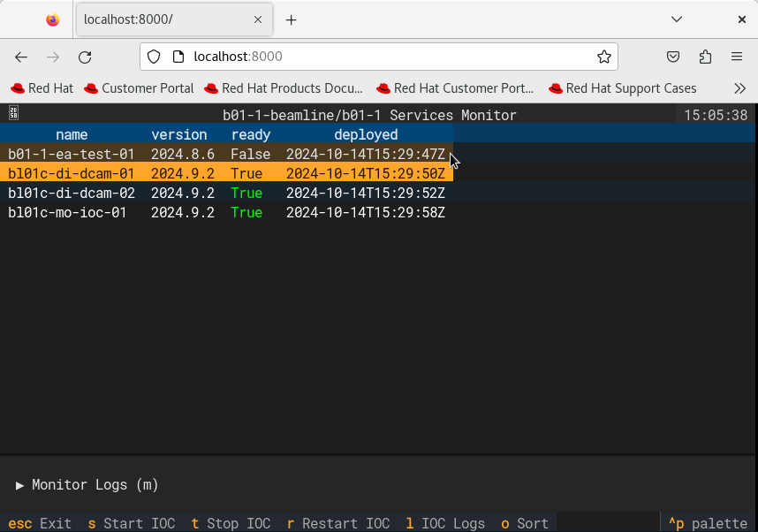Bookmark this page with the star
Viewport: 758px width, 532px height.
point(603,57)
